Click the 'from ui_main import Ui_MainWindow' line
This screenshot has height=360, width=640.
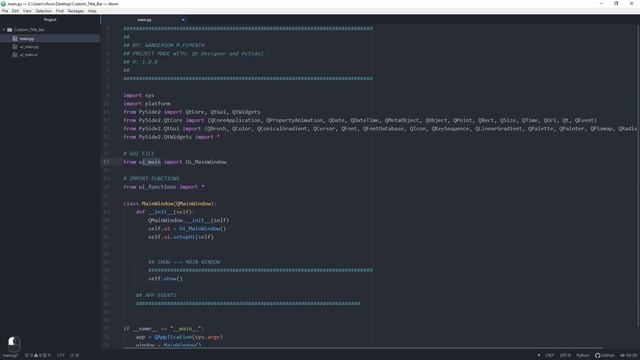tap(175, 162)
